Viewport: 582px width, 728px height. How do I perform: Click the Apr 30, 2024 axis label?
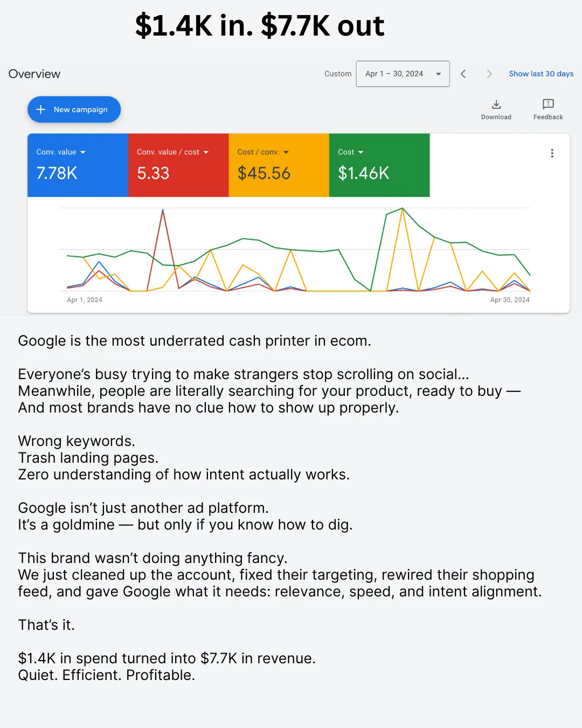click(x=510, y=300)
